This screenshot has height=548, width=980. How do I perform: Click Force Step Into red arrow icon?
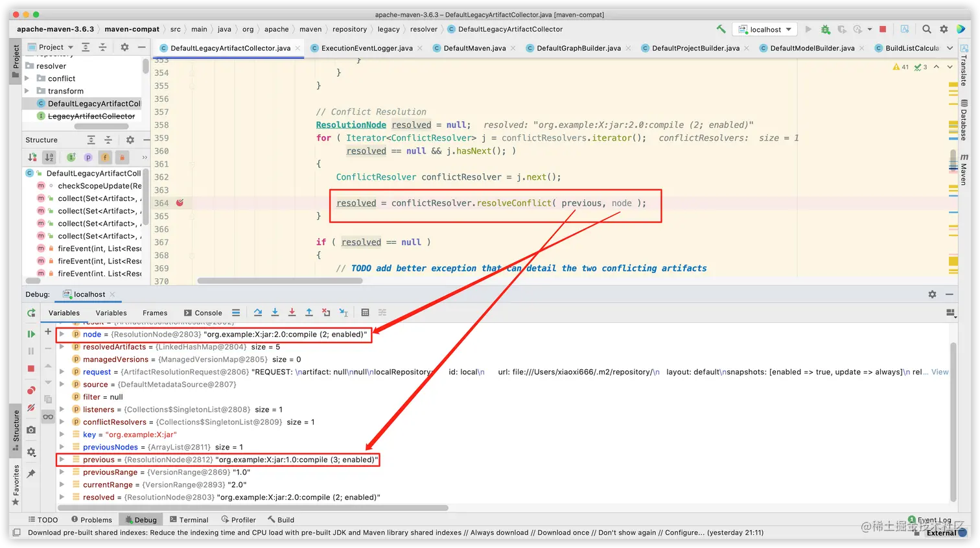tap(292, 313)
